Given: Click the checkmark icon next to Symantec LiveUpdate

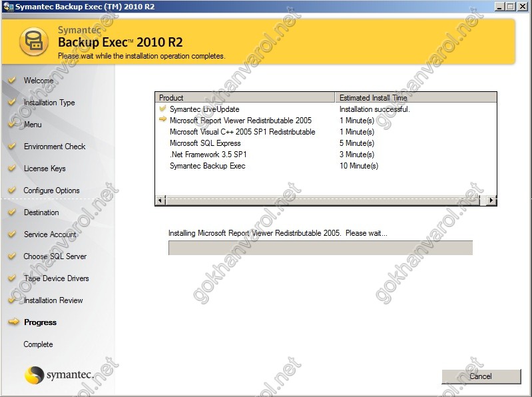Looking at the screenshot, I should (162, 109).
